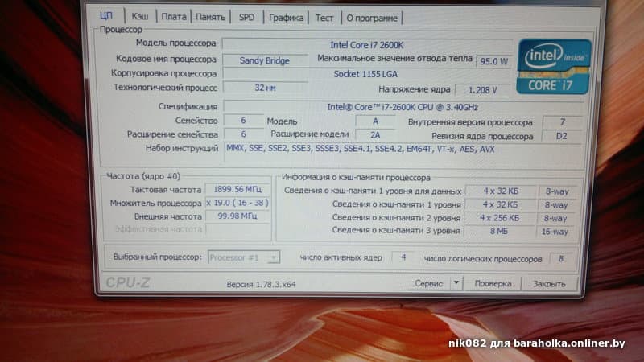This screenshot has height=362, width=644.
Task: Switch to the Графика tab
Action: click(x=286, y=18)
